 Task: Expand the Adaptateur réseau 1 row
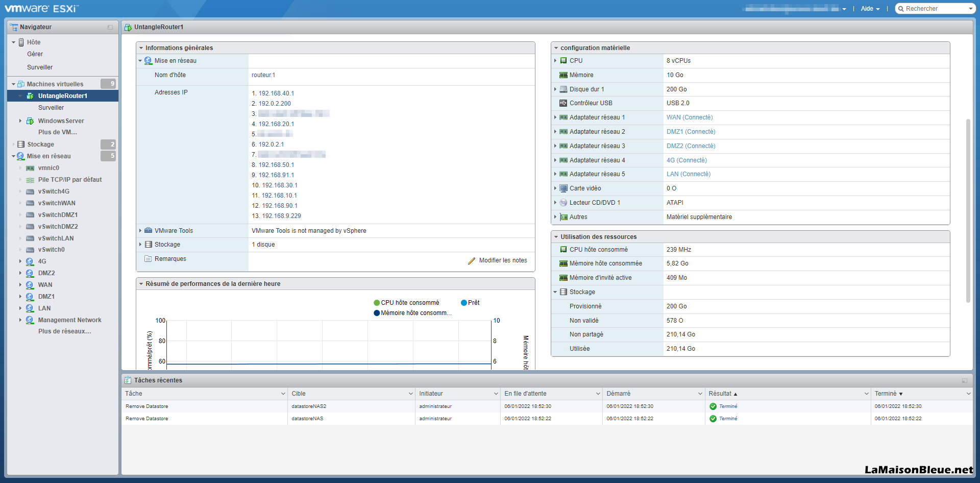coord(555,117)
